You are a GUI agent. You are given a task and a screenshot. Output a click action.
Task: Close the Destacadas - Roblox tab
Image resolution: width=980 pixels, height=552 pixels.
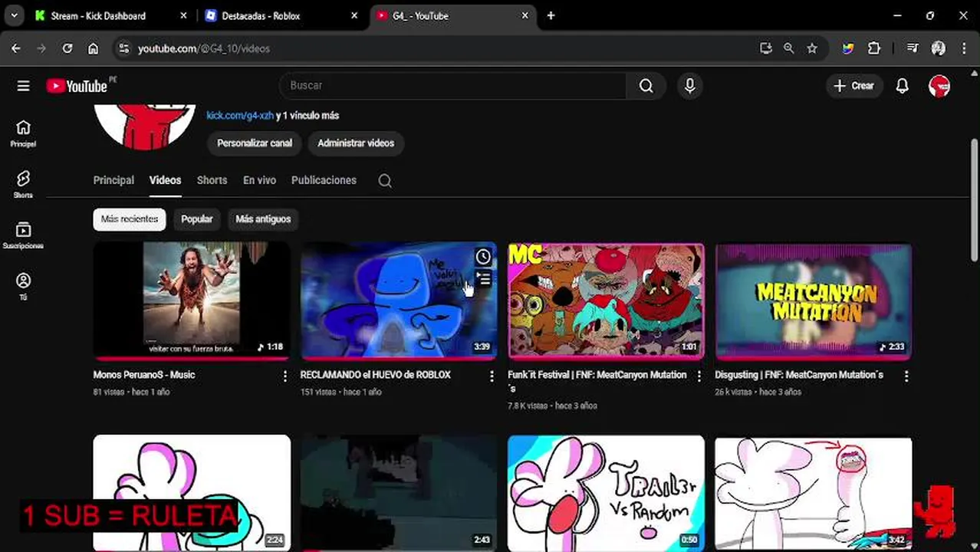354,15
